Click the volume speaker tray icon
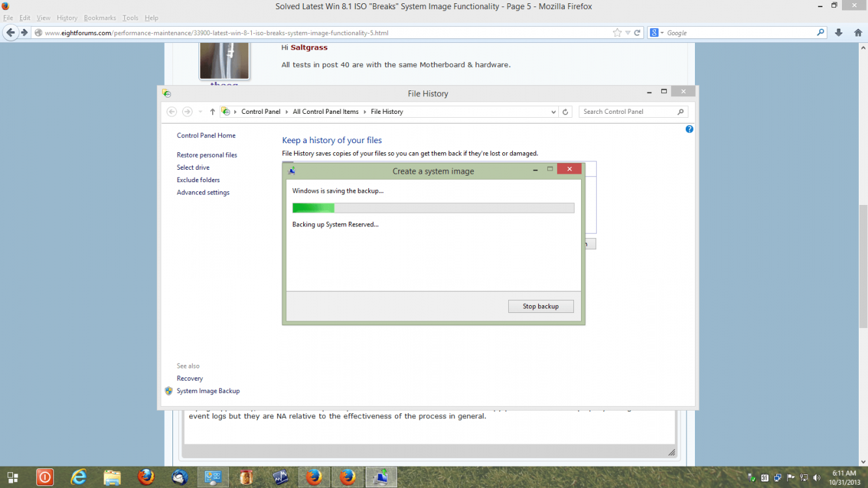868x488 pixels. click(x=817, y=478)
